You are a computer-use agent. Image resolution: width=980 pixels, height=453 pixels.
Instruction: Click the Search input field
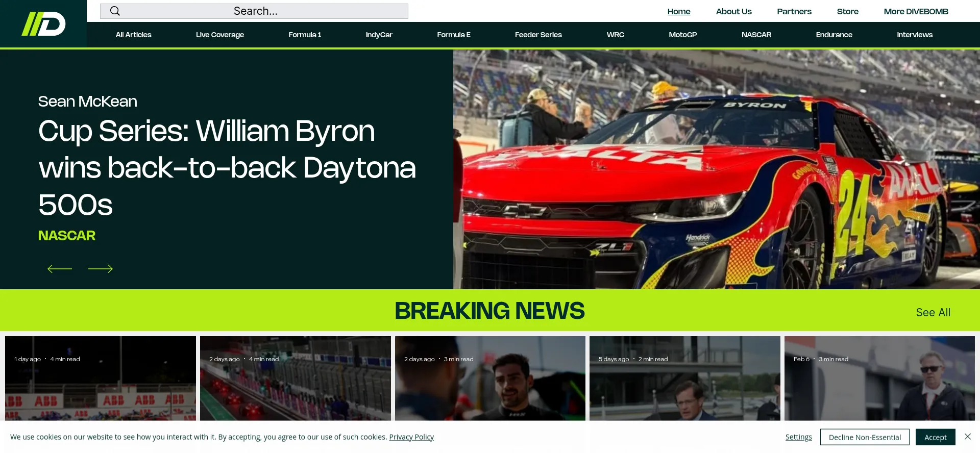click(x=254, y=11)
